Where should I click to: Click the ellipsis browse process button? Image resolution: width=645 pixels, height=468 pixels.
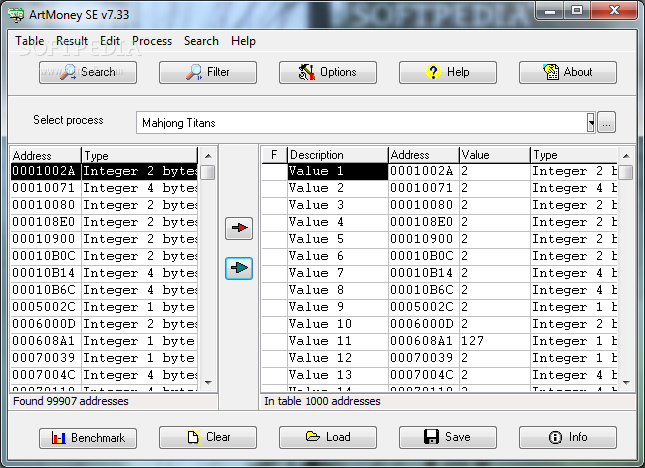pos(606,123)
